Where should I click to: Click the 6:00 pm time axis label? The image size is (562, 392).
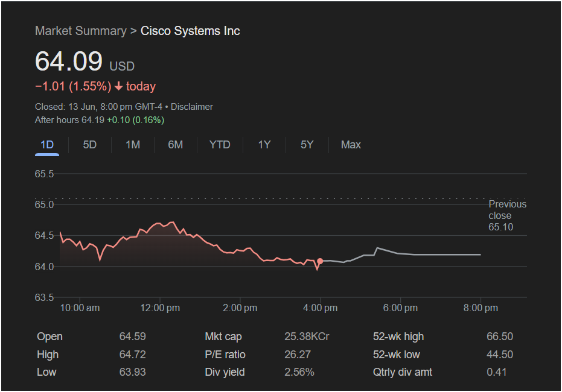pos(400,308)
